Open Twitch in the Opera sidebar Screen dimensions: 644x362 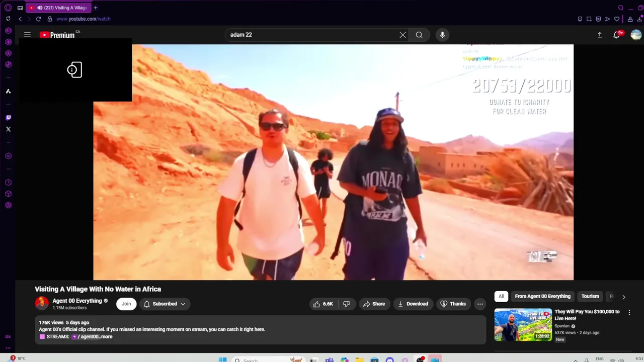point(8,118)
